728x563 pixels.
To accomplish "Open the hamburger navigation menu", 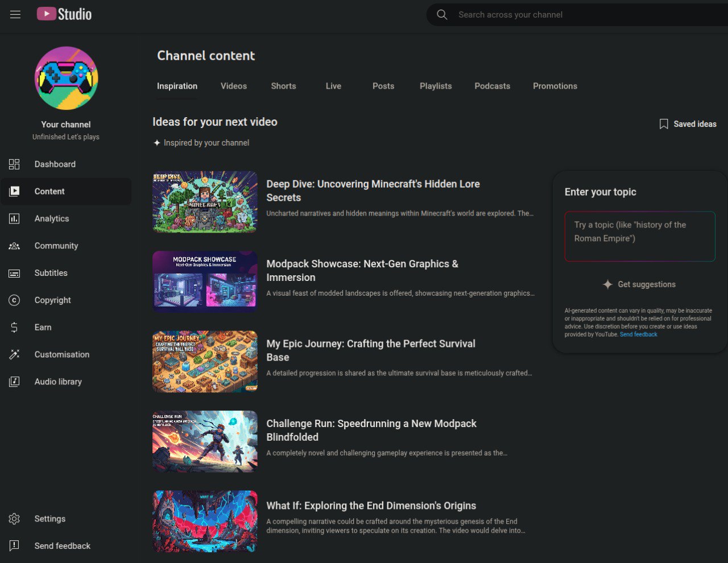I will pos(15,14).
